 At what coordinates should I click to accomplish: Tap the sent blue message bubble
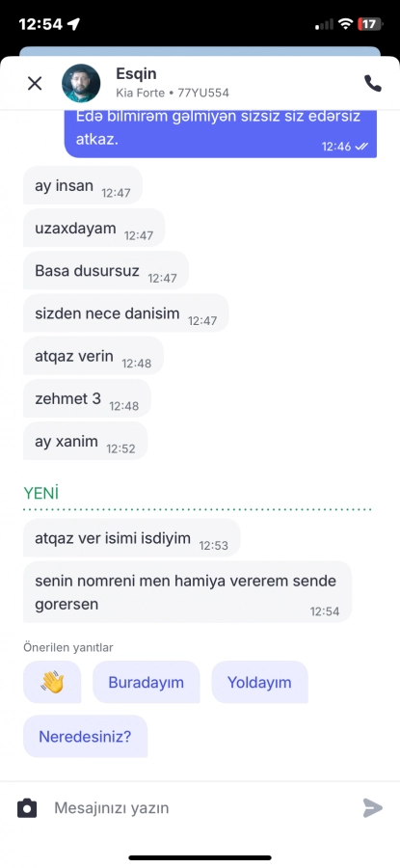coord(220,133)
